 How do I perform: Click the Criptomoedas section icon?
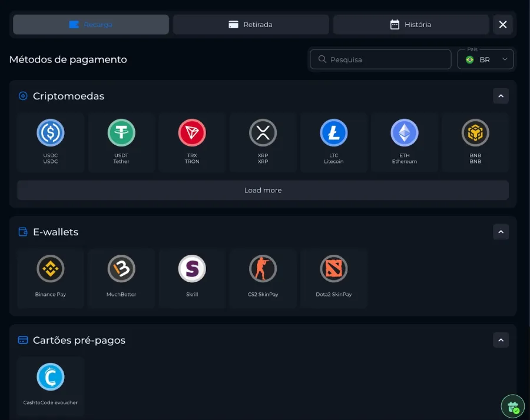pos(23,96)
